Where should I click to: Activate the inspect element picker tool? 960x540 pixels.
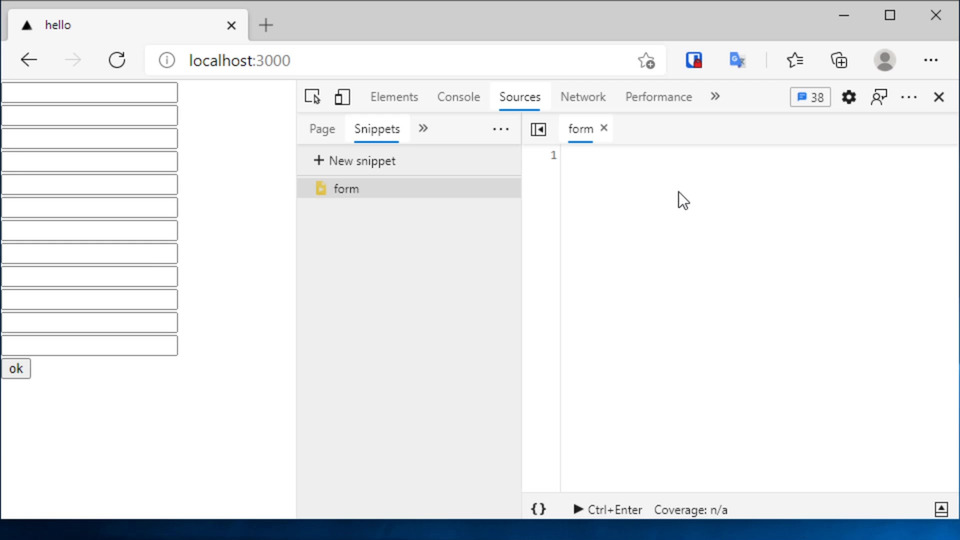[312, 97]
